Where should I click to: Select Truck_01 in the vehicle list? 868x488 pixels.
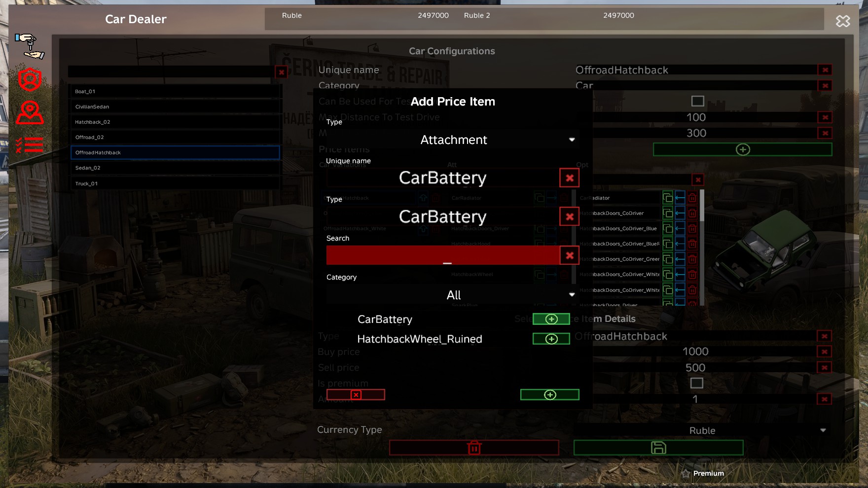175,184
